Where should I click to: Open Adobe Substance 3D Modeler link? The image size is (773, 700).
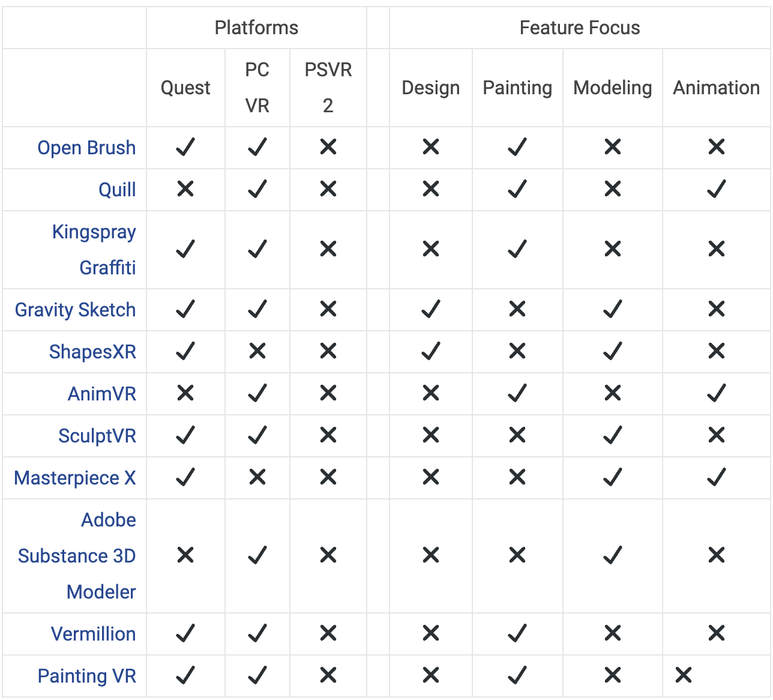77,556
